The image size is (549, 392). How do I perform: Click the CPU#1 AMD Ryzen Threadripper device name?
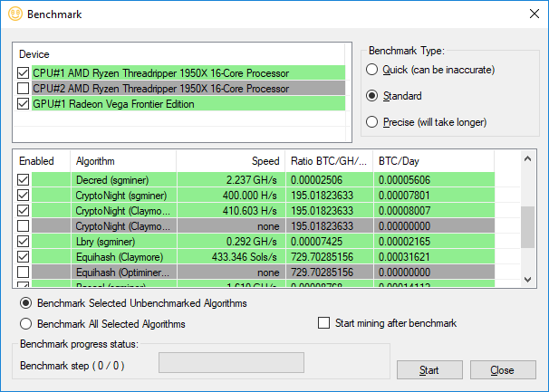coord(160,73)
